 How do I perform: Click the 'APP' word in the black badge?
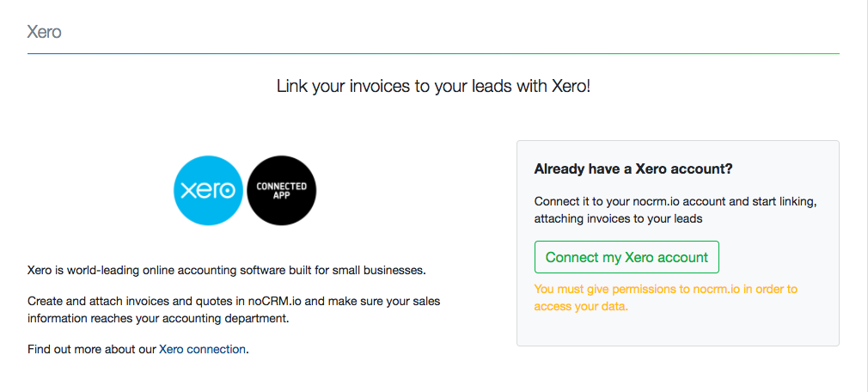[282, 196]
